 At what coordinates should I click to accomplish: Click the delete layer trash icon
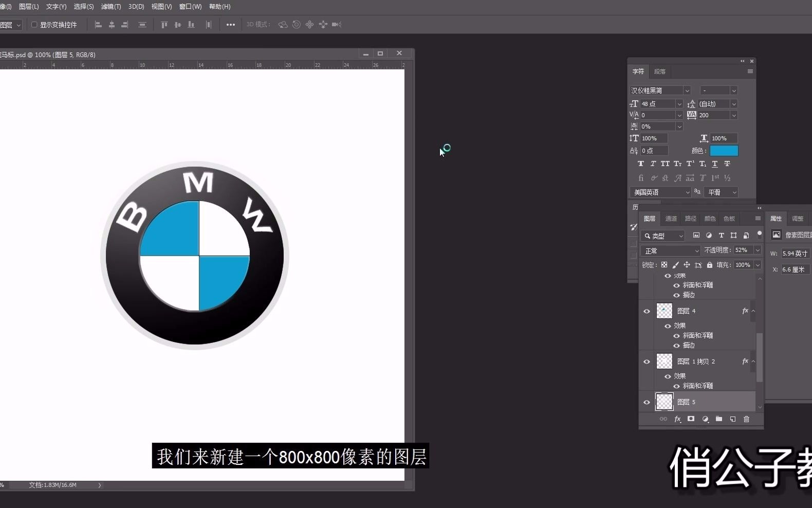747,419
